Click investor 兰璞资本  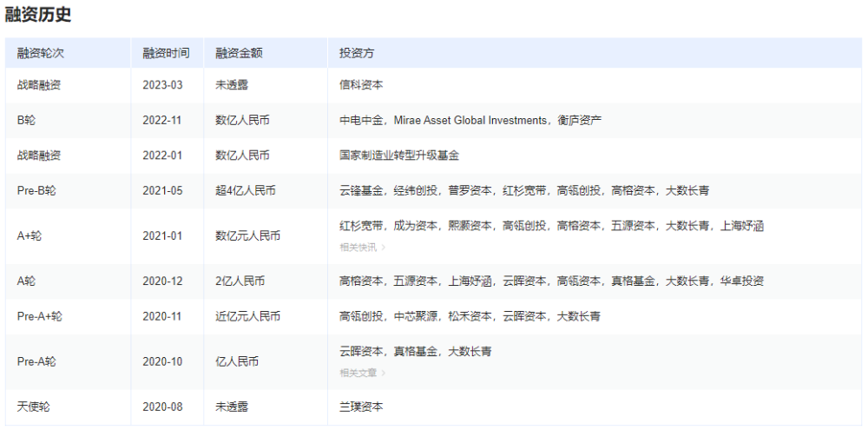click(x=361, y=407)
